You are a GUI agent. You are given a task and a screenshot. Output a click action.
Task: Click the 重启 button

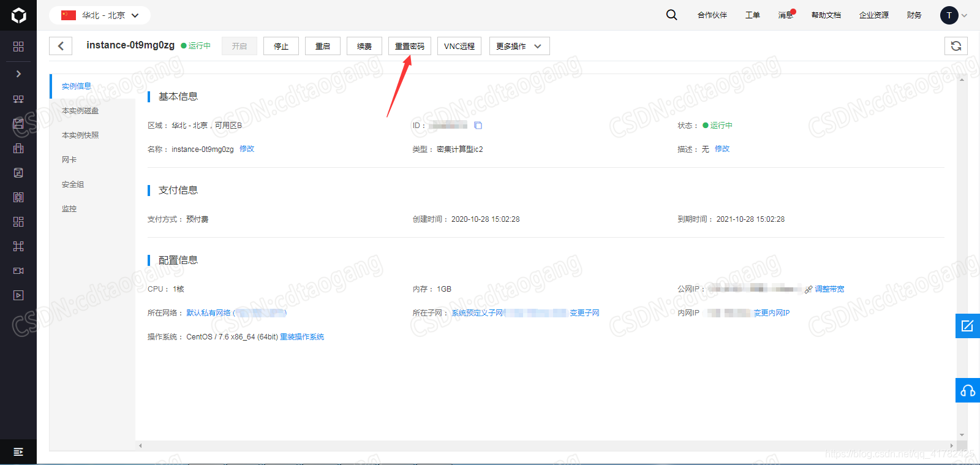click(323, 46)
